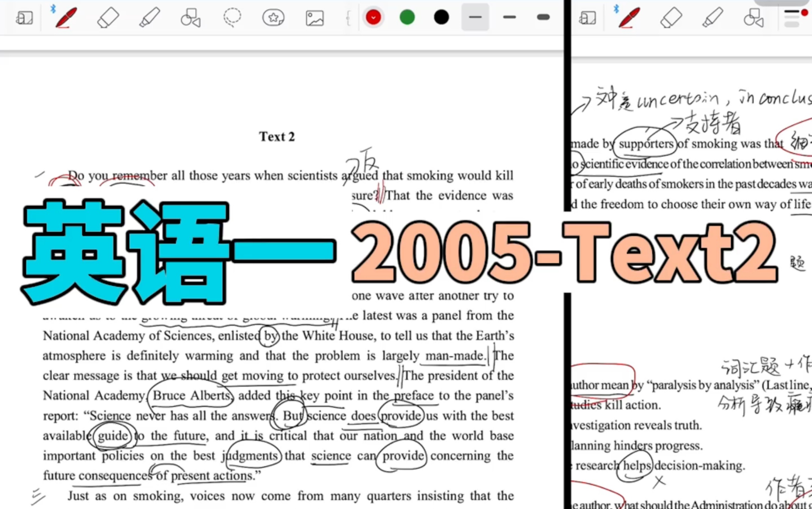Open read-only mode icon in left toolbar
The height and width of the screenshot is (509, 812).
[24, 18]
